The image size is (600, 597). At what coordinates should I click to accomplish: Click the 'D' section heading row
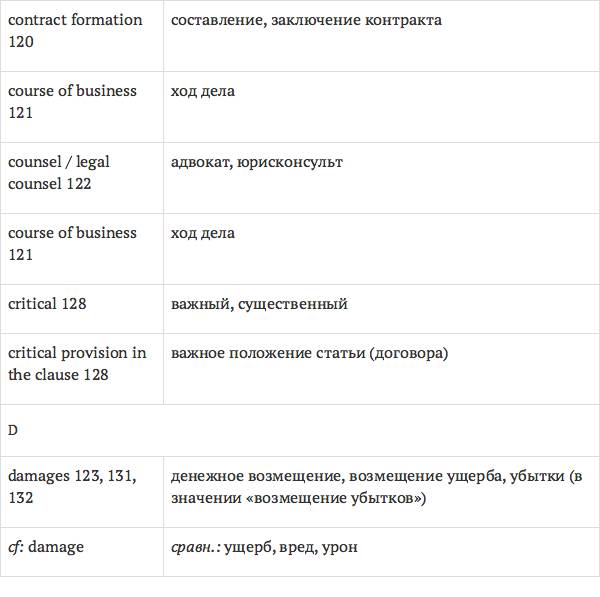coord(13,430)
